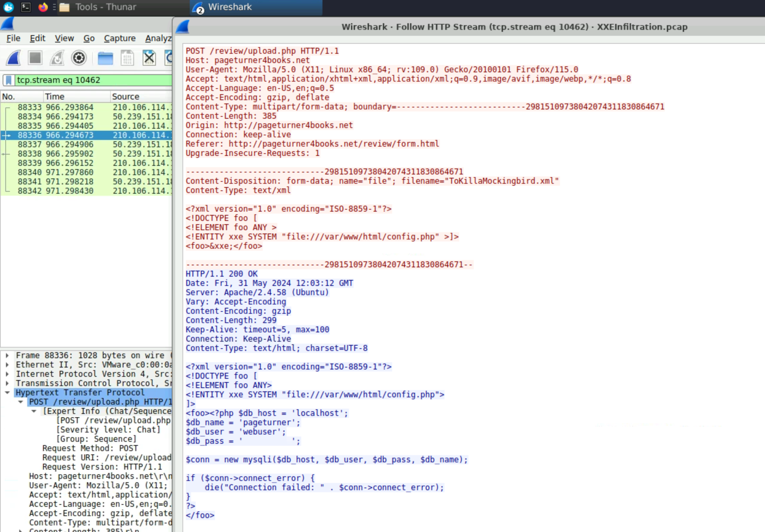Open the Go menu
Image resolution: width=765 pixels, height=532 pixels.
[x=89, y=38]
